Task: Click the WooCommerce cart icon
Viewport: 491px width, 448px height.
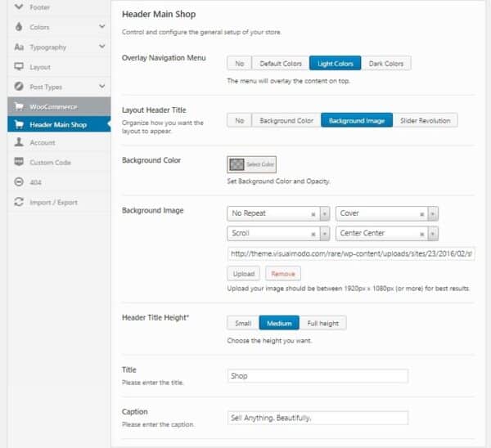Action: (19, 106)
